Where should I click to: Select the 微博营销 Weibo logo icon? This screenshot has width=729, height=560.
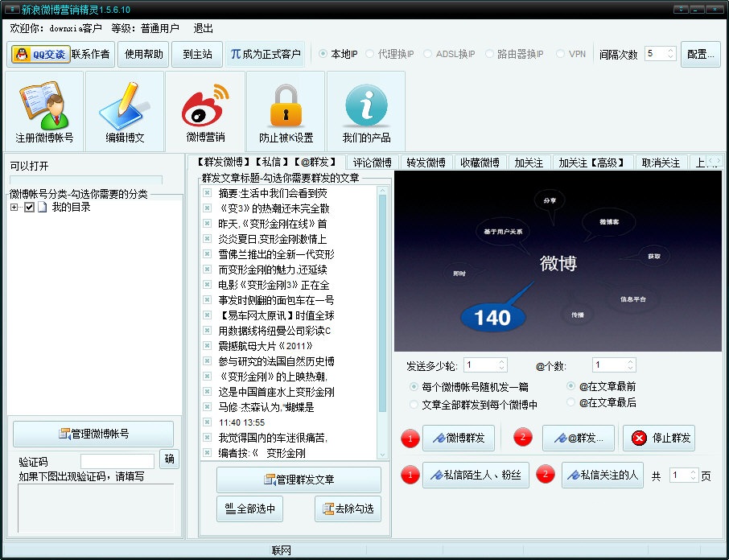(205, 112)
